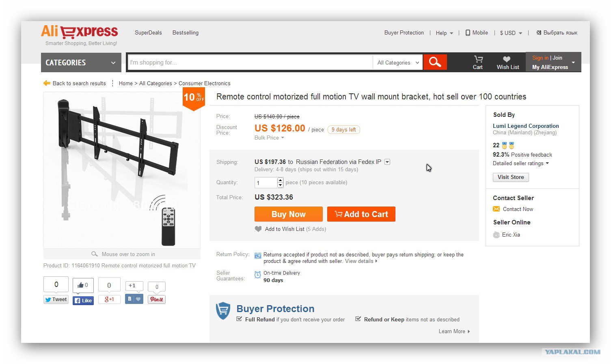This screenshot has height=364, width=611.
Task: Click the Add to Cart button
Action: click(361, 214)
